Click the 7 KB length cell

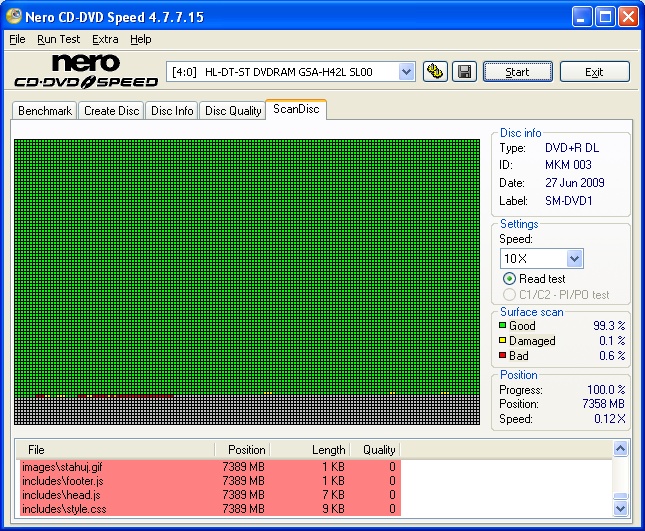point(333,495)
